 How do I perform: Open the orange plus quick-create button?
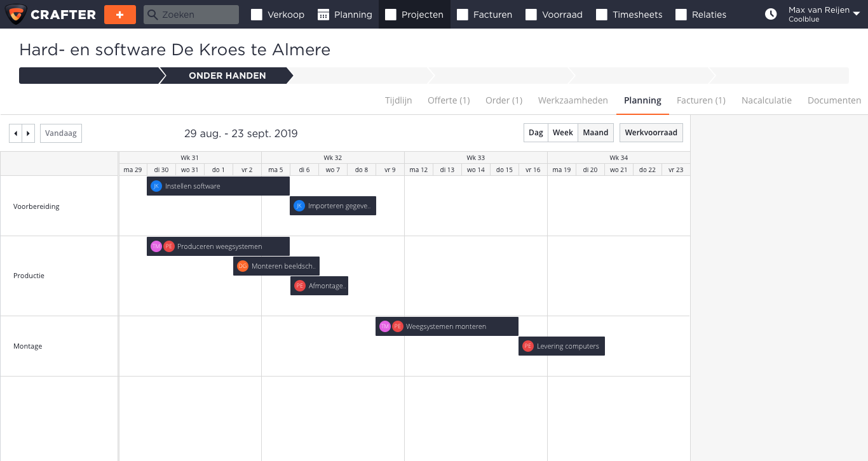119,13
